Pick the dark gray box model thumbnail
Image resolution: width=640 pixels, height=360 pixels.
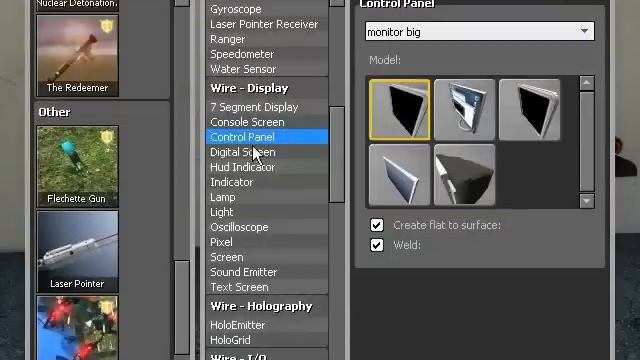(464, 175)
